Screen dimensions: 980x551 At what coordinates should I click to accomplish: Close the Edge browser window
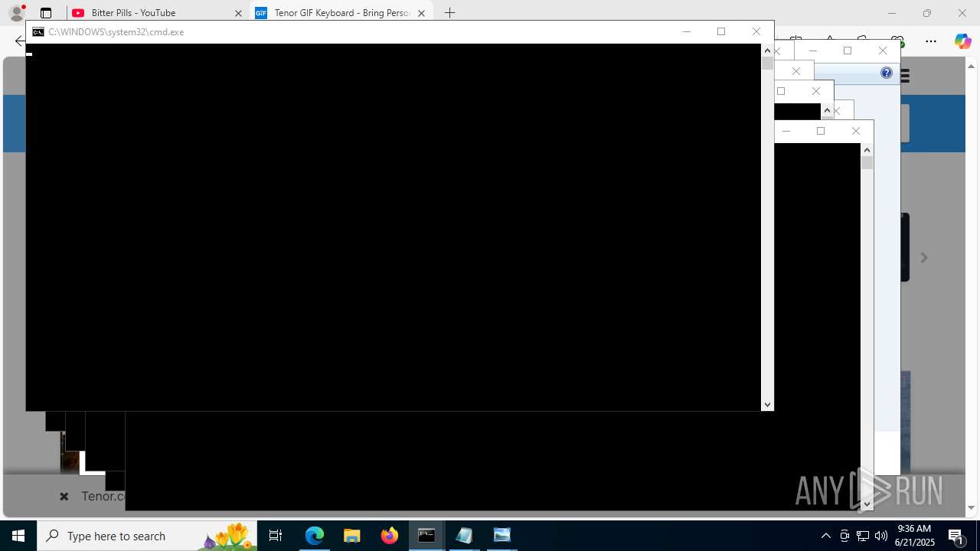click(x=962, y=13)
